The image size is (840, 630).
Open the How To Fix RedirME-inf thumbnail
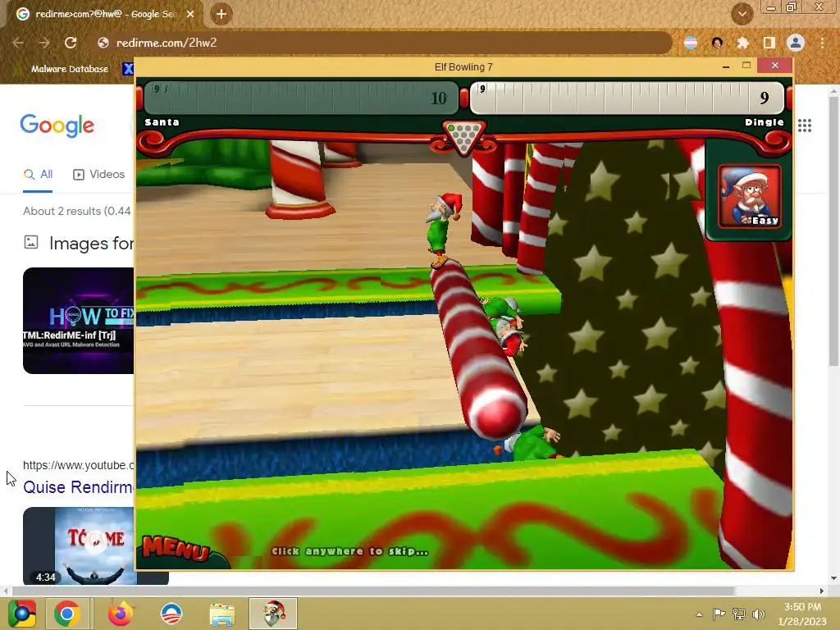click(78, 321)
